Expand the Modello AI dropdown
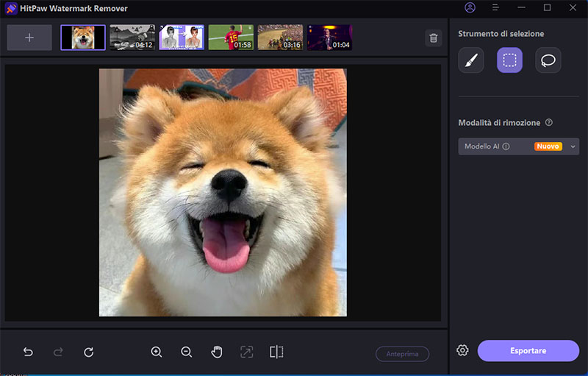 [573, 146]
